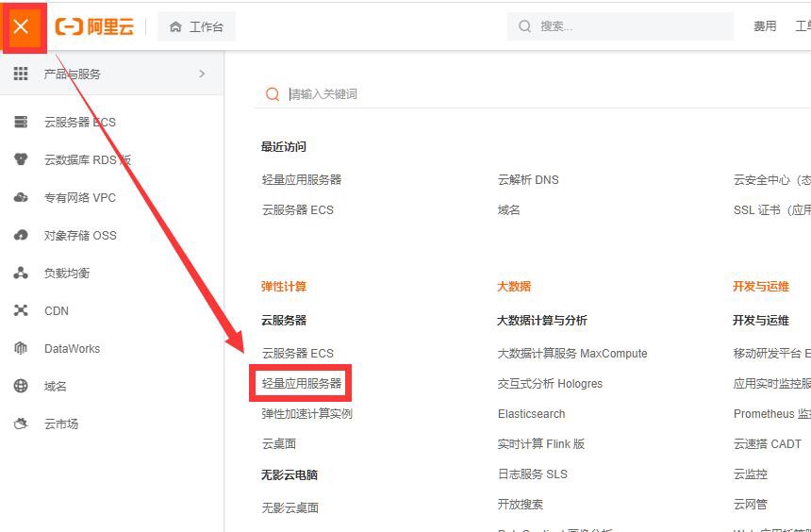Open 云网管 link
811x532 pixels.
point(750,504)
